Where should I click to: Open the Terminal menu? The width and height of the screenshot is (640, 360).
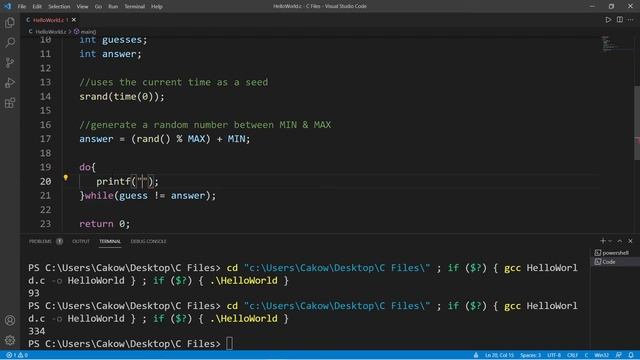[135, 6]
